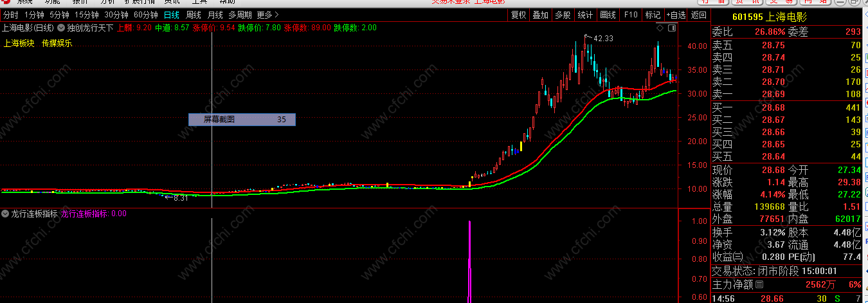Switch to 分时 intraday view
Viewport: 868px width, 303px height.
[x=11, y=15]
